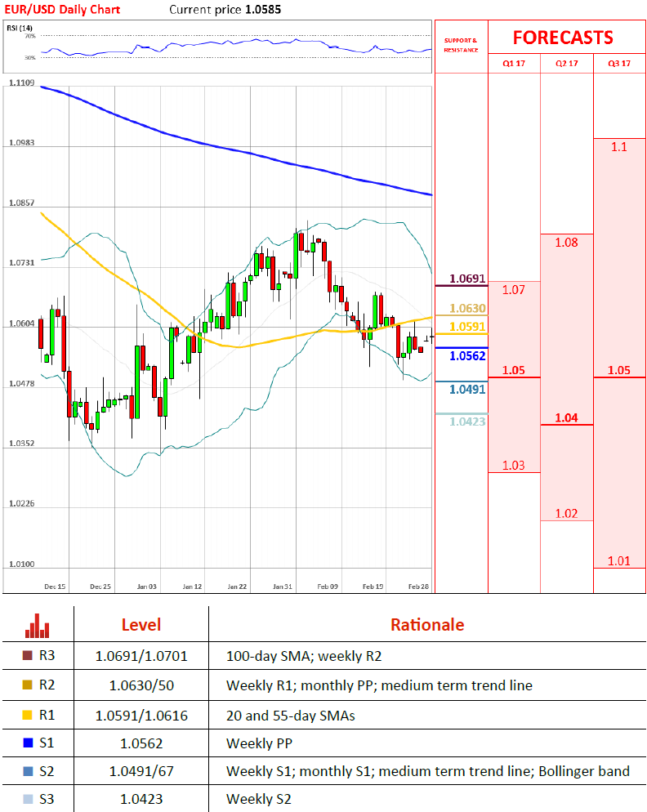Click the 1.0352 y-axis price label

point(22,444)
